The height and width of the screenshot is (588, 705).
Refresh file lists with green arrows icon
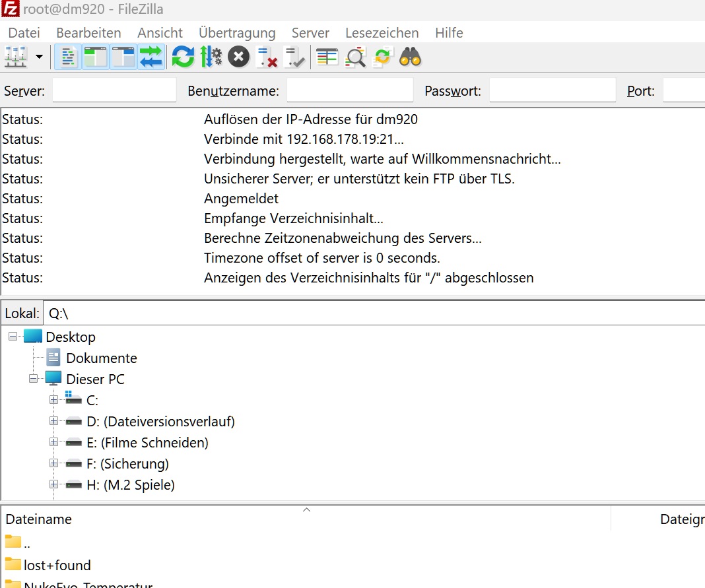point(183,57)
